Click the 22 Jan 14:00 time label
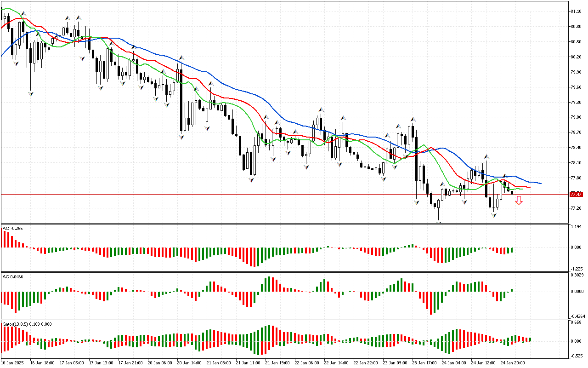Viewport: 588px width, 368px height. click(x=336, y=363)
